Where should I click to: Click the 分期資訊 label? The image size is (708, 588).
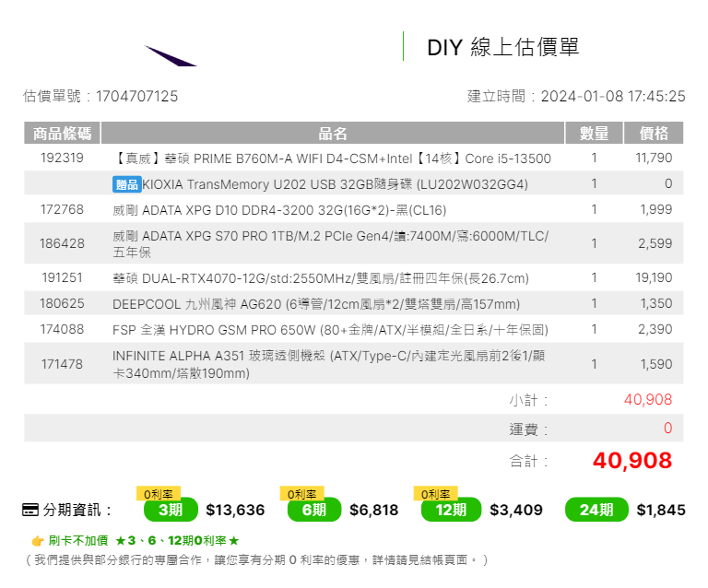click(x=77, y=510)
